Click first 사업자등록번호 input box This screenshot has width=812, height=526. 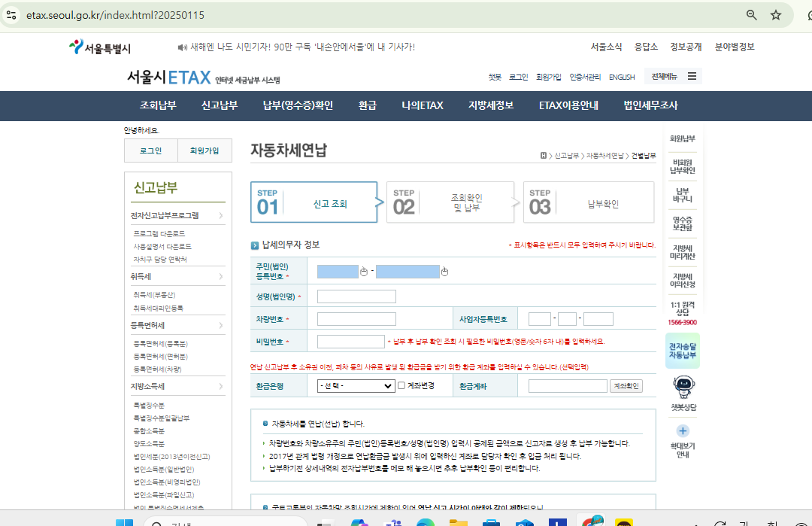point(540,319)
